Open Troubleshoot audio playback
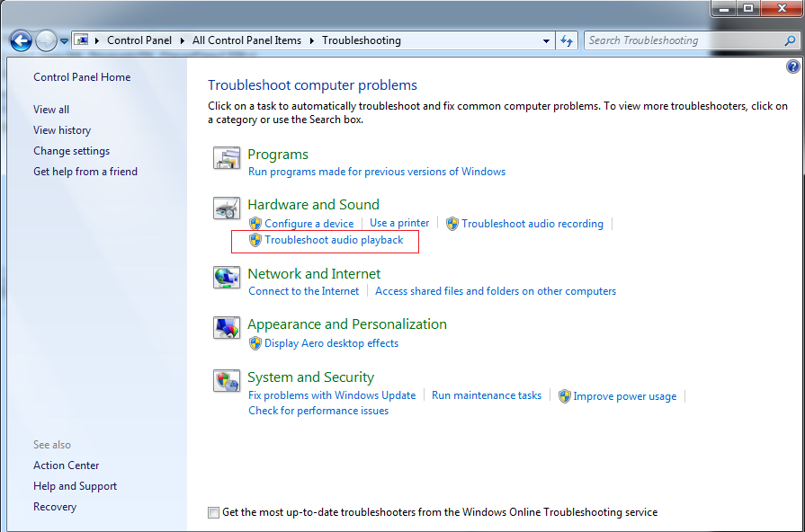The image size is (805, 532). pyautogui.click(x=334, y=240)
